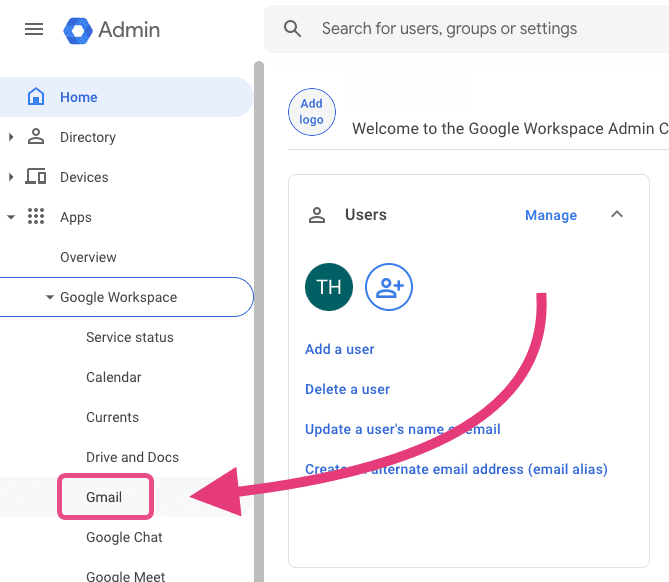
Task: Select Apps in the sidebar
Action: coord(126,217)
